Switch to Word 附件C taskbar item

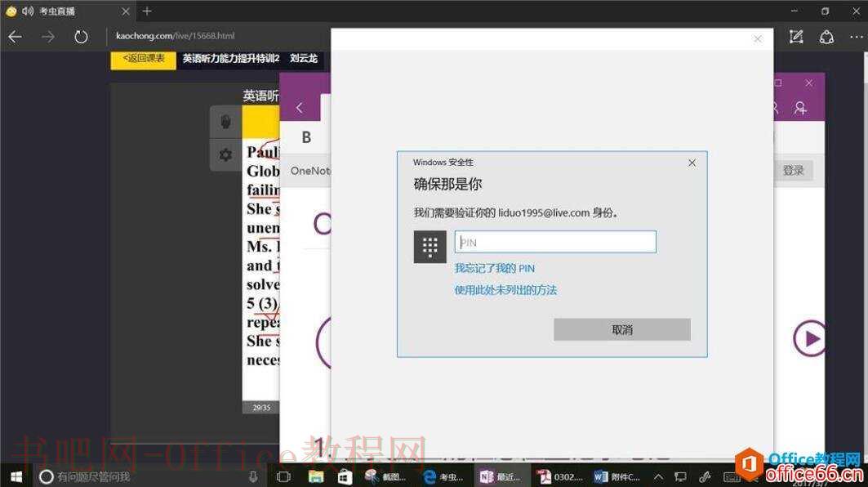point(617,476)
